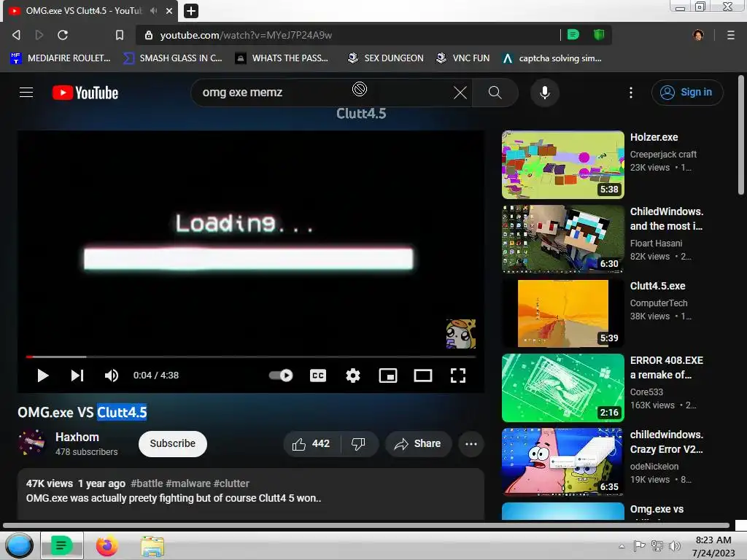This screenshot has height=560, width=747.
Task: Open the Windows Start orb
Action: pyautogui.click(x=19, y=545)
